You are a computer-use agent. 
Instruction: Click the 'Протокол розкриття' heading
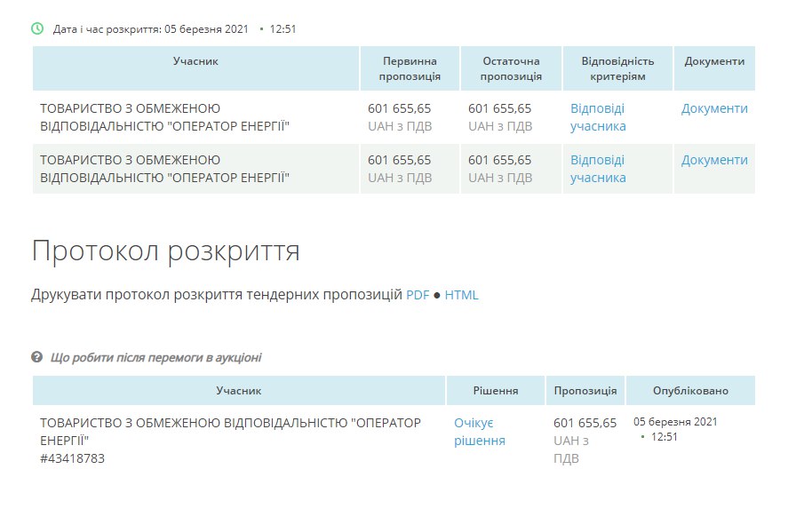click(166, 251)
